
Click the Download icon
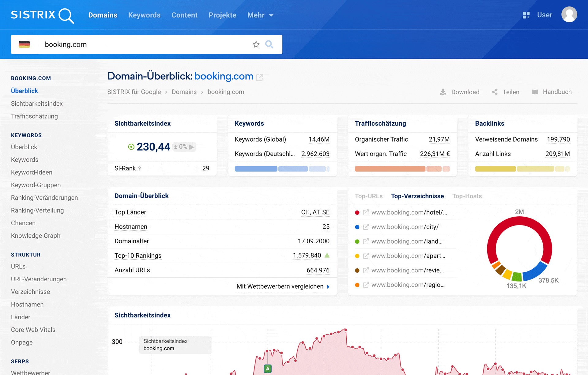click(x=443, y=92)
